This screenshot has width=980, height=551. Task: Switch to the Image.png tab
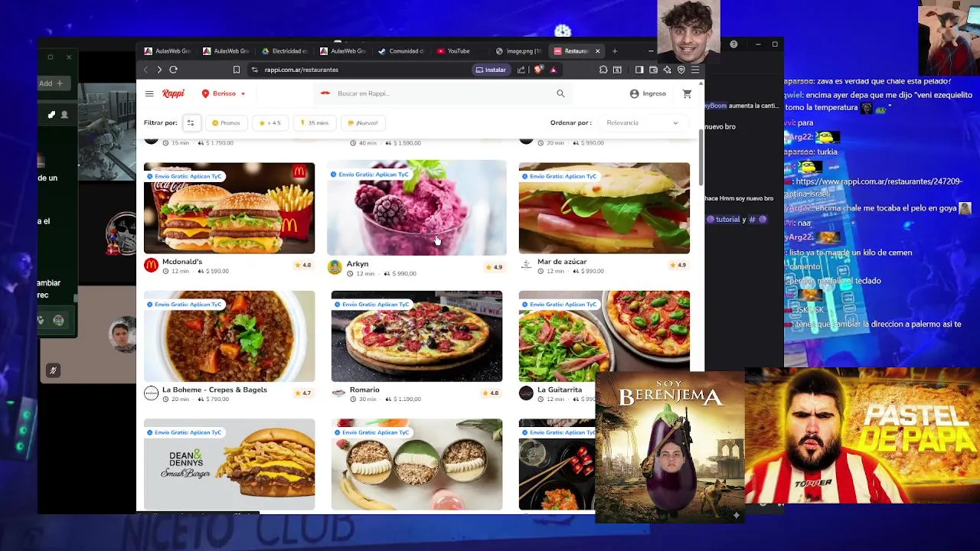point(518,51)
